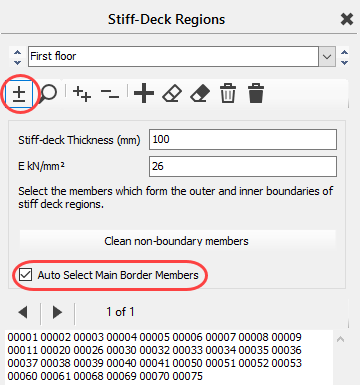Image resolution: width=360 pixels, height=385 pixels.
Task: Uncheck Auto Select Main Border Members
Action: (26, 275)
